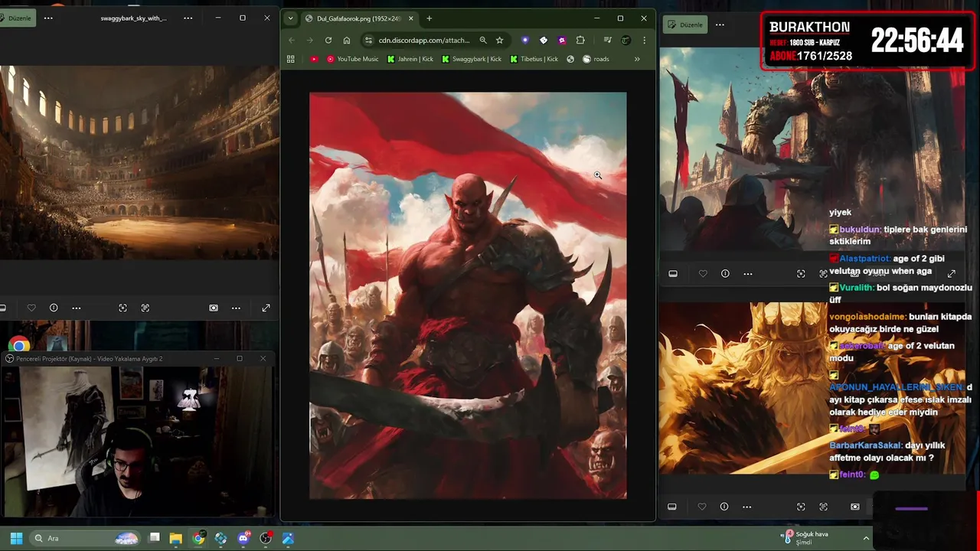980x551 pixels.
Task: Open the Chrome extensions puzzle icon
Action: click(x=580, y=40)
